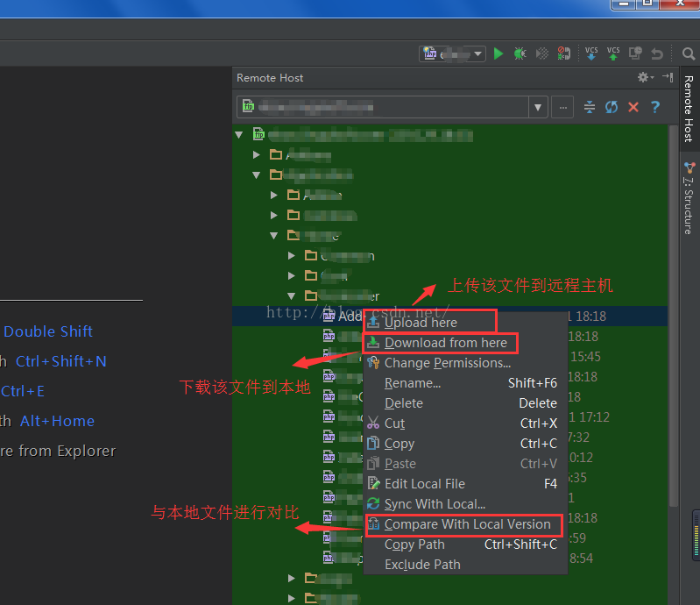Select Cut from context menu
Image resolution: width=700 pixels, height=605 pixels.
464,423
